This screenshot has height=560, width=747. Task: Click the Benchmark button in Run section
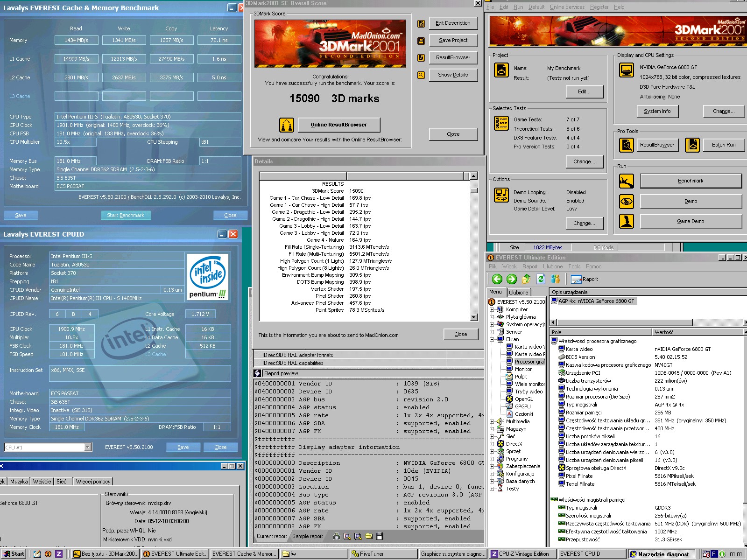click(691, 181)
